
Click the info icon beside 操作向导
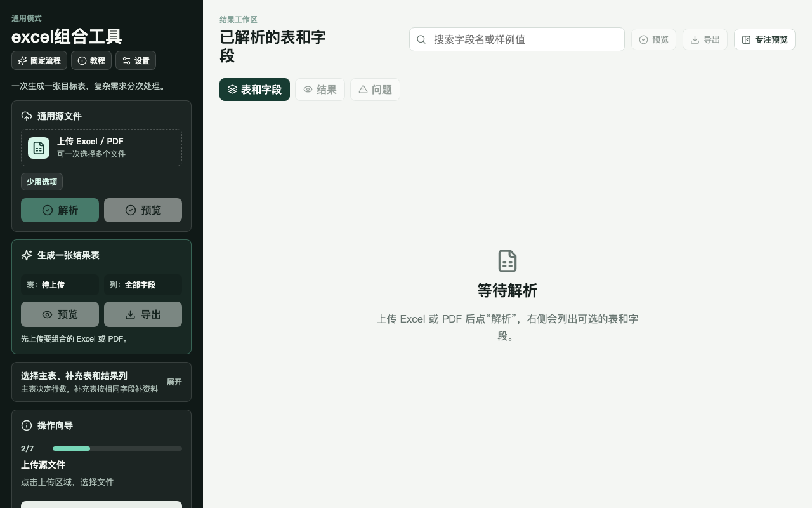(27, 425)
